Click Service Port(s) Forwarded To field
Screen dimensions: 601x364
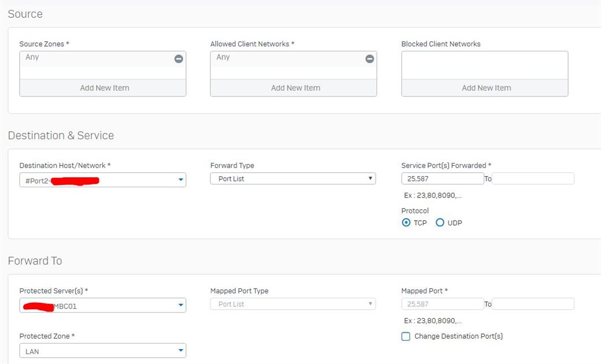533,179
